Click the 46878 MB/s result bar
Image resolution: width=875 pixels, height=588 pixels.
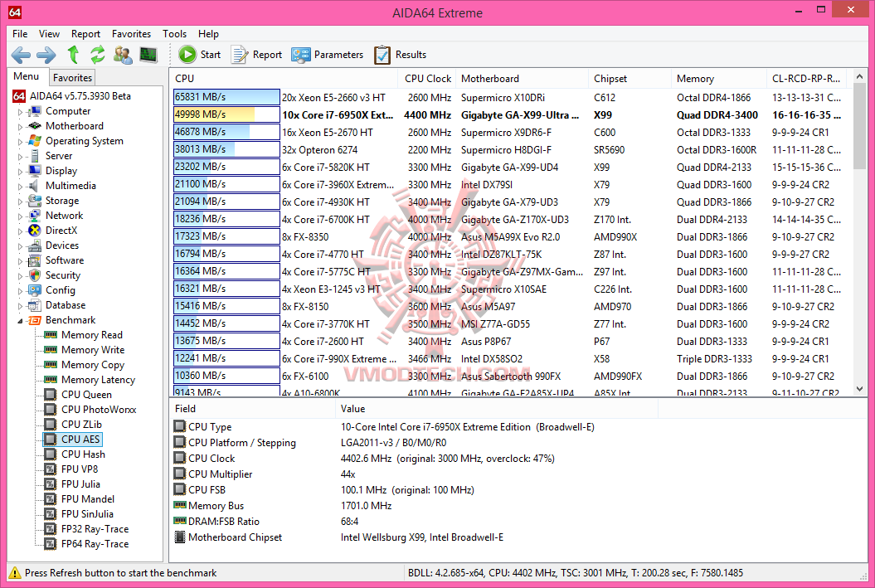[x=226, y=132]
